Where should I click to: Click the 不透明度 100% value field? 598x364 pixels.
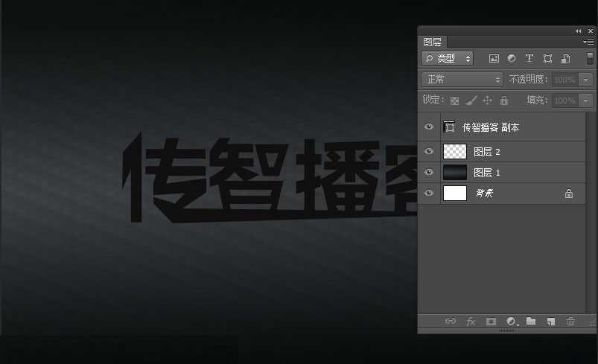(565, 80)
